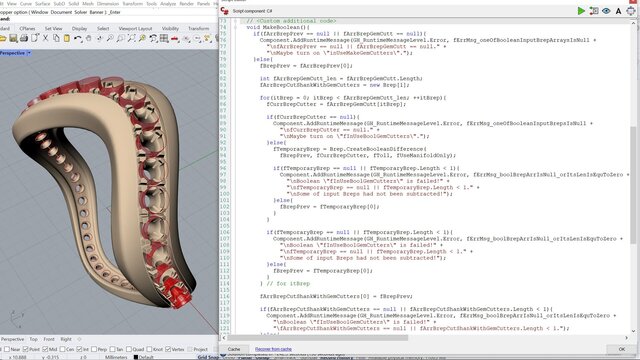The height and width of the screenshot is (360, 640).
Task: Open the Curve menu
Action: 26,4
